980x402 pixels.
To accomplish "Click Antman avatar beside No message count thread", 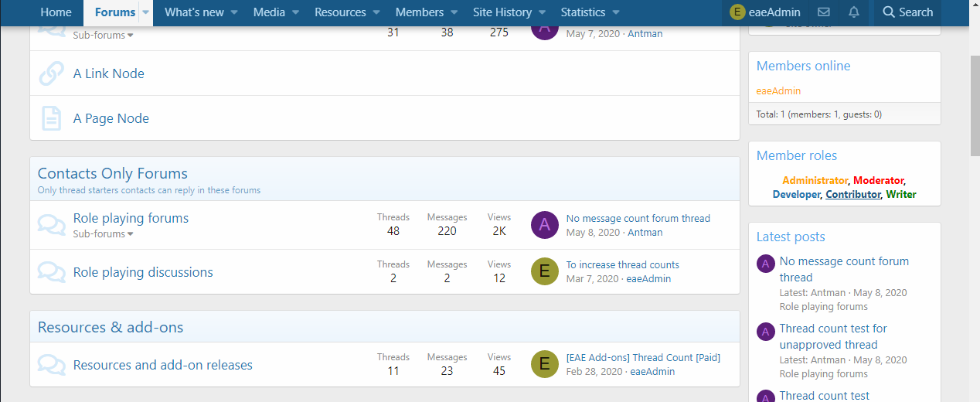I will tap(545, 225).
